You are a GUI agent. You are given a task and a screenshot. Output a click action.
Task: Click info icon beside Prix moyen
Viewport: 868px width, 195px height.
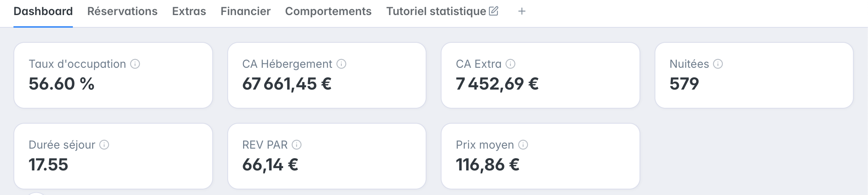[523, 145]
